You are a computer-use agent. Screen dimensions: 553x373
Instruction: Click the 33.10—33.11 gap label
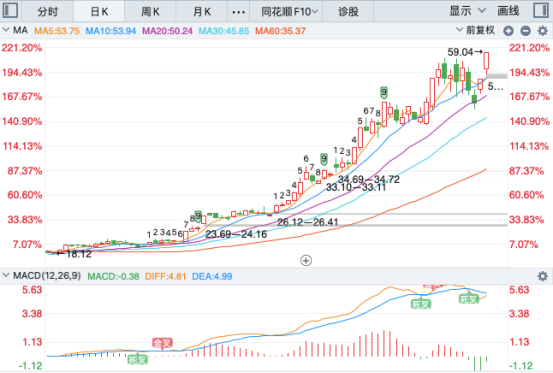356,187
